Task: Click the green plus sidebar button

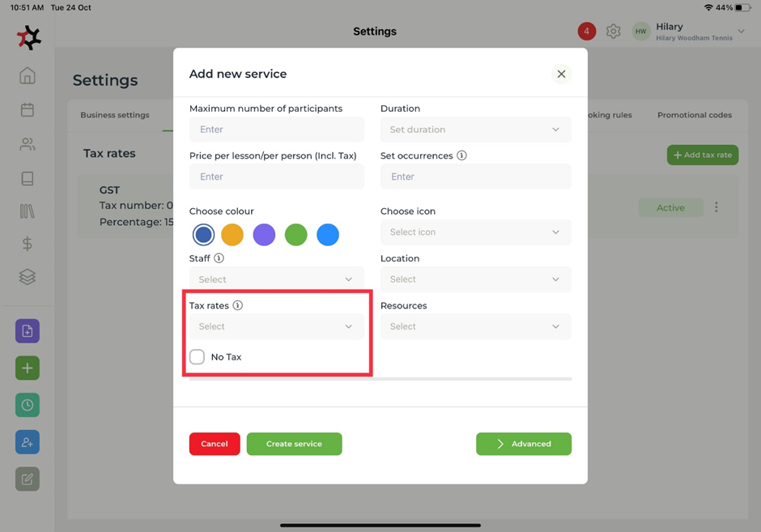Action: click(28, 368)
